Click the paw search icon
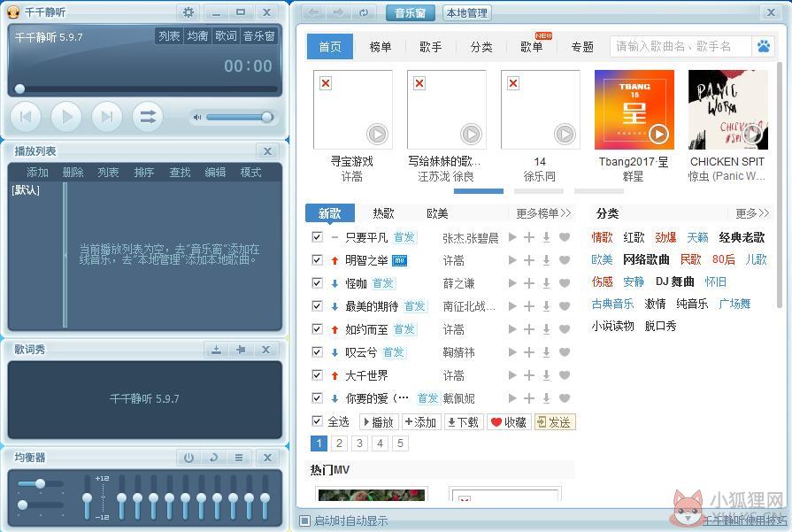 point(763,47)
